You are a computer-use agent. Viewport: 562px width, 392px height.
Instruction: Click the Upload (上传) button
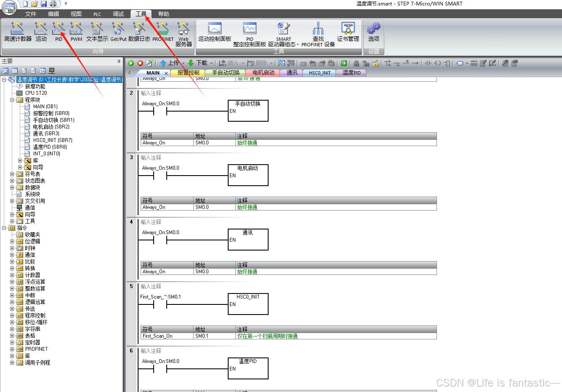click(x=170, y=63)
